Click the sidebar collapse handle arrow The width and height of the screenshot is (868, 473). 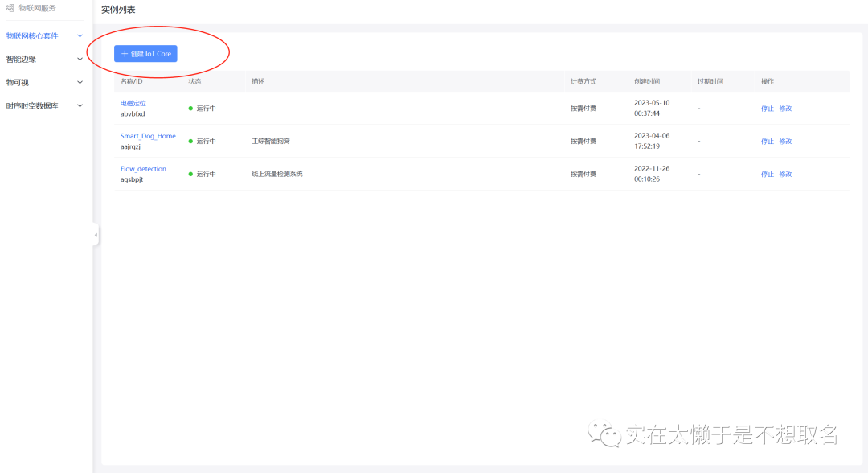point(96,235)
